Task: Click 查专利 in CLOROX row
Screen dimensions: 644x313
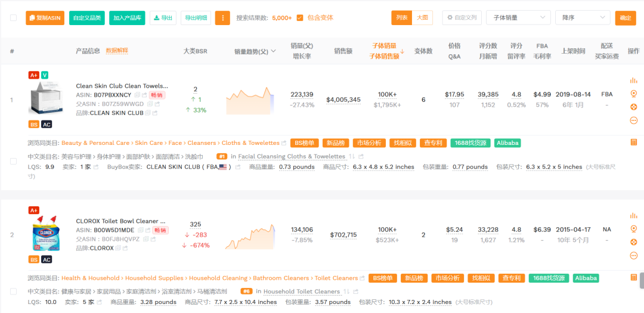Action: point(512,278)
